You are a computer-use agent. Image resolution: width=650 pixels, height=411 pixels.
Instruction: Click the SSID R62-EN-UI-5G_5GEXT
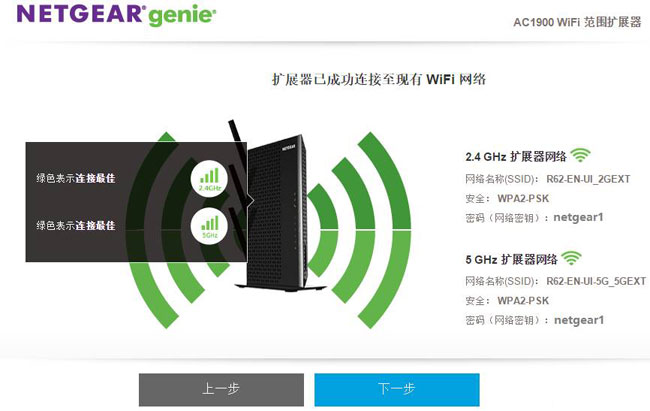point(596,281)
